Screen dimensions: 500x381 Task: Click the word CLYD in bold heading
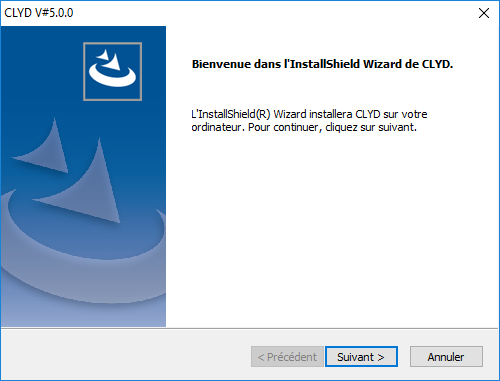coord(436,64)
